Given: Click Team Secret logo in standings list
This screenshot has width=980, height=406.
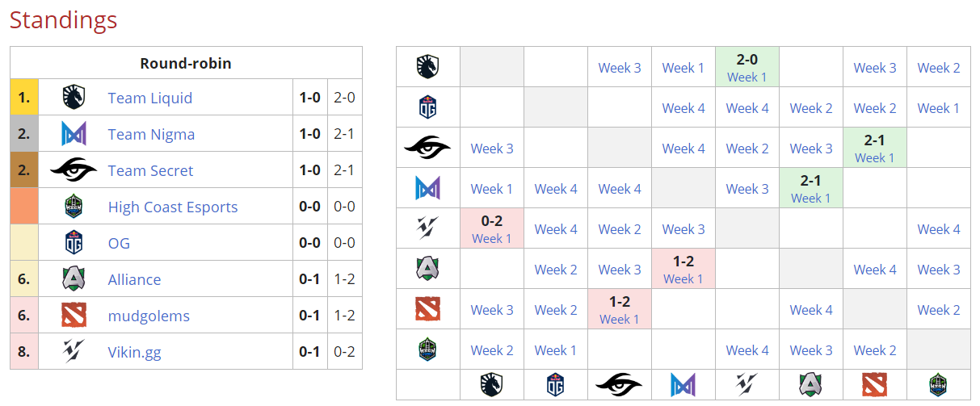Looking at the screenshot, I should coord(74,170).
